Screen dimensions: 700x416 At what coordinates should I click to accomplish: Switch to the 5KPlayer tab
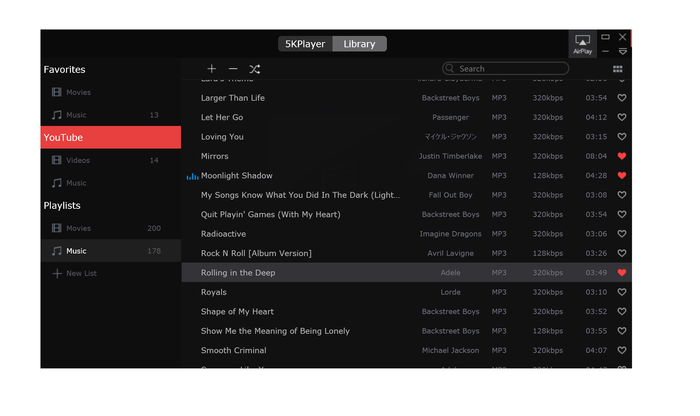pos(305,44)
